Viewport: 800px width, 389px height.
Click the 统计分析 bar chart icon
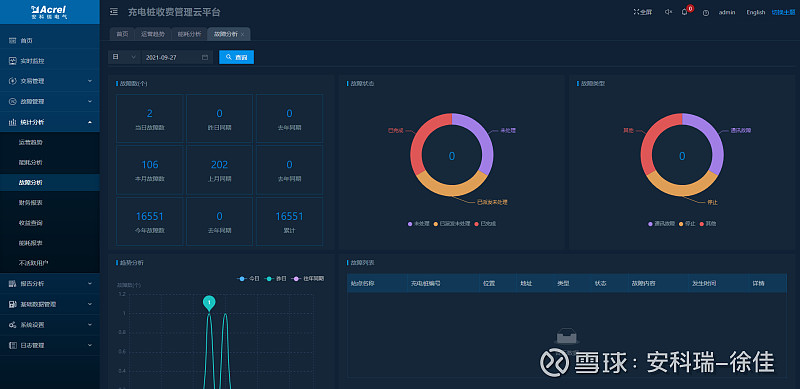coord(13,122)
